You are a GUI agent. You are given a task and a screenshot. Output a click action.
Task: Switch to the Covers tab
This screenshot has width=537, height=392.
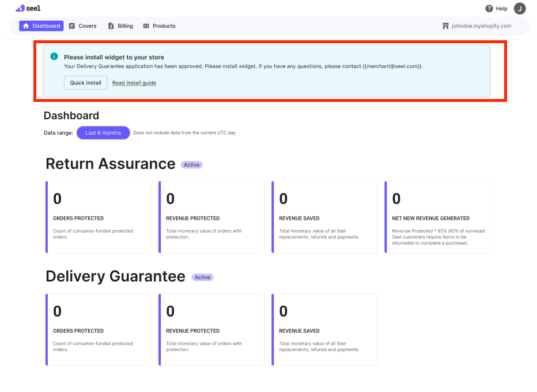pos(82,25)
